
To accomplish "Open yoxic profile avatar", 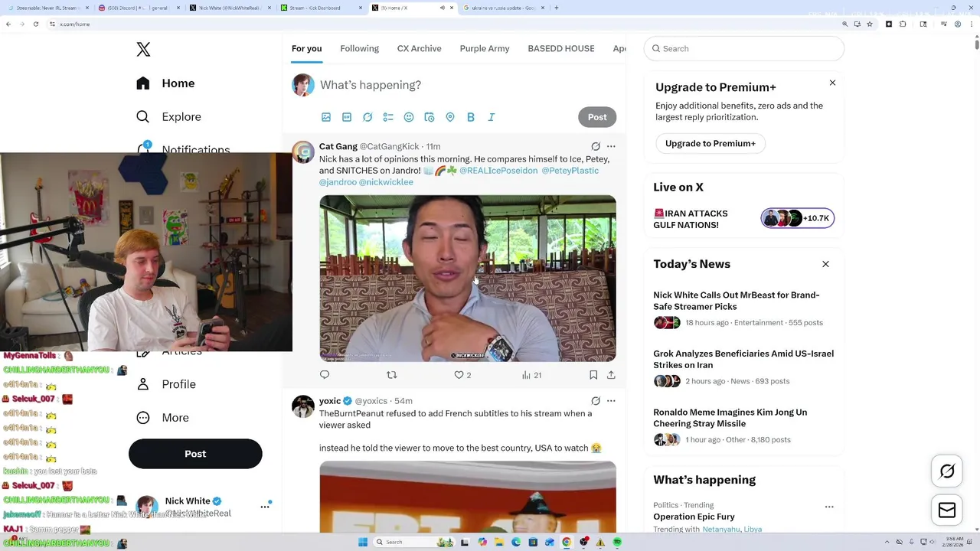I will point(303,406).
